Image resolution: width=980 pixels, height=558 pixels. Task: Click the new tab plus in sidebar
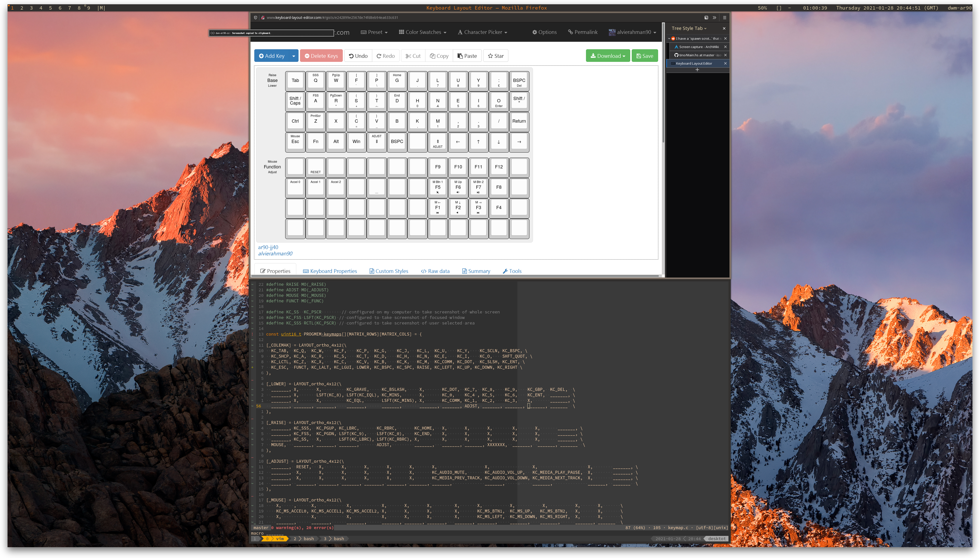point(697,70)
